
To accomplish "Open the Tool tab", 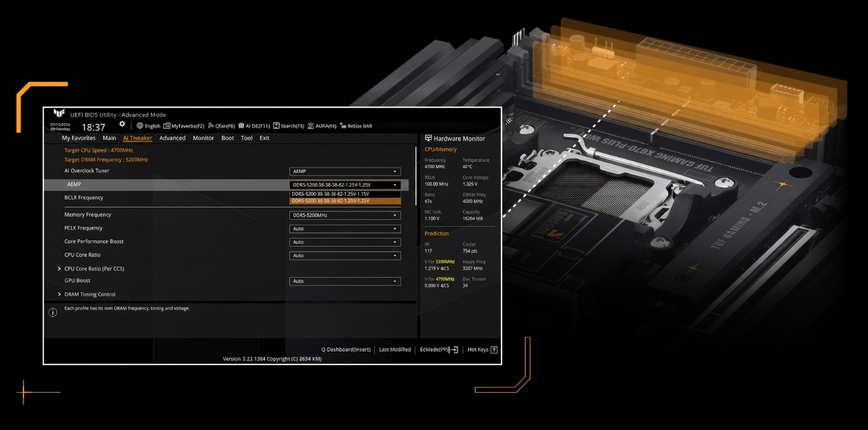I will click(247, 138).
